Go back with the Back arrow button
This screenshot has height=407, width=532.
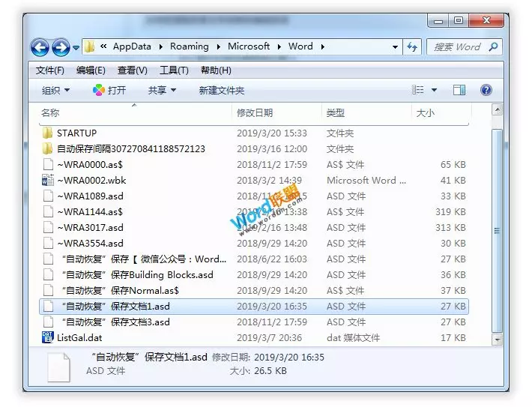coord(40,46)
